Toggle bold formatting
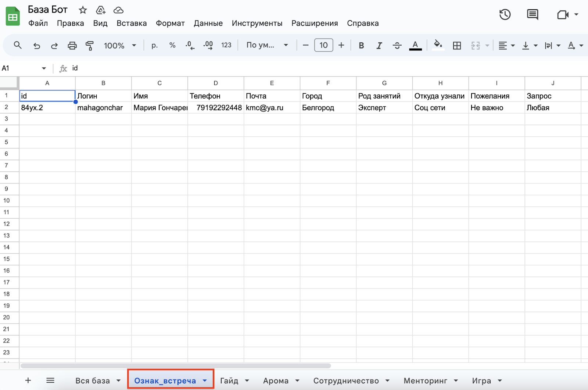 [x=361, y=46]
